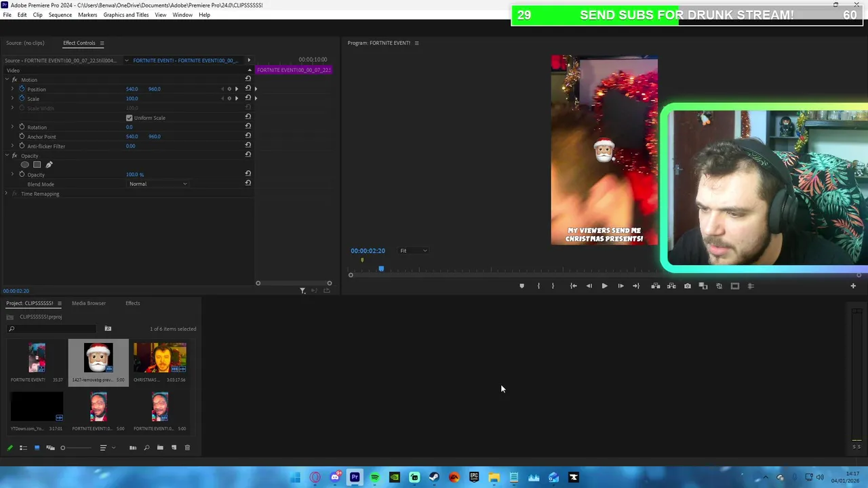This screenshot has height=488, width=868.
Task: Reset the Blend Mode parameter
Action: (x=248, y=184)
